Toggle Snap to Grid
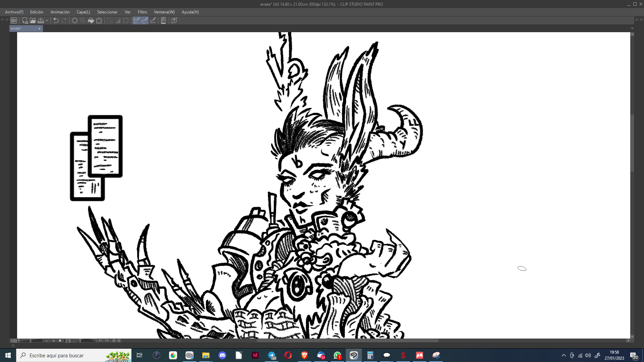 tap(153, 20)
